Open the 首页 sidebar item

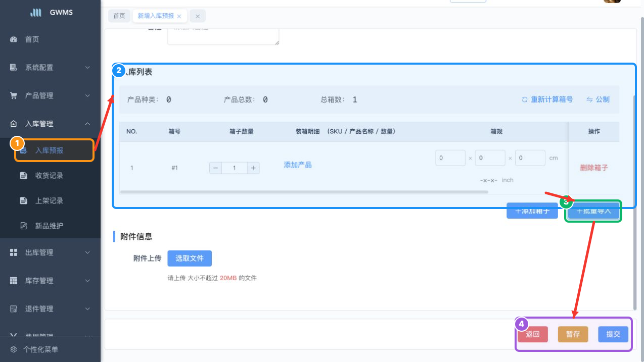[50, 39]
